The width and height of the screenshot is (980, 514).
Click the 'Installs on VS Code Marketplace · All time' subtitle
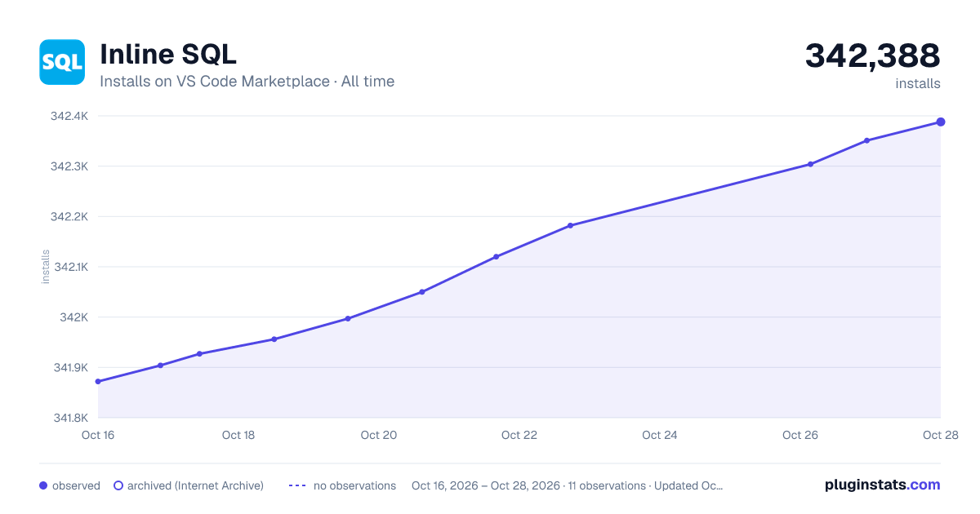tap(247, 82)
